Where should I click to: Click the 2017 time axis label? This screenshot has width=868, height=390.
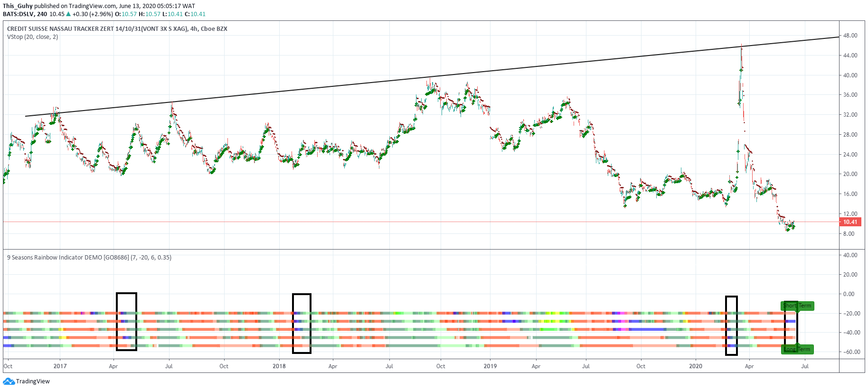point(60,366)
